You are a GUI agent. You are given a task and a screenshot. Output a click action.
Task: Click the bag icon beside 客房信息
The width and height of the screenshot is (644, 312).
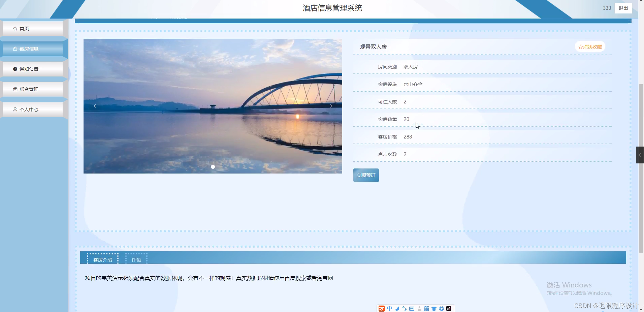click(15, 49)
